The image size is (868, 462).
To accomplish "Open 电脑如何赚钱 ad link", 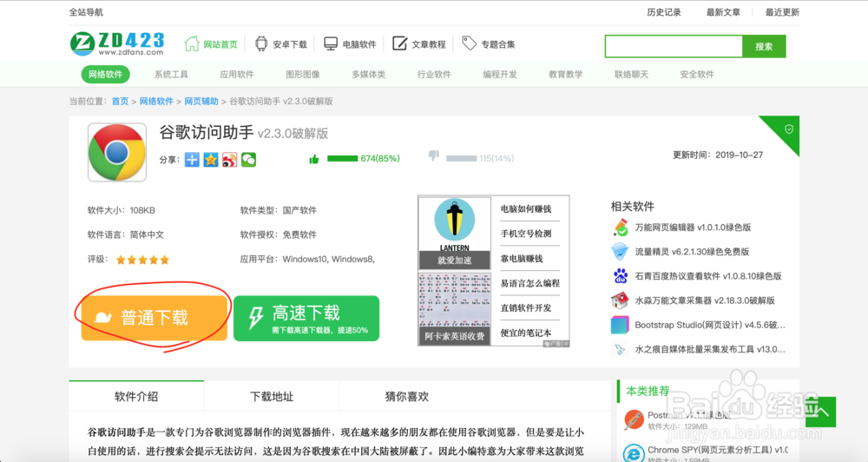I will point(526,208).
